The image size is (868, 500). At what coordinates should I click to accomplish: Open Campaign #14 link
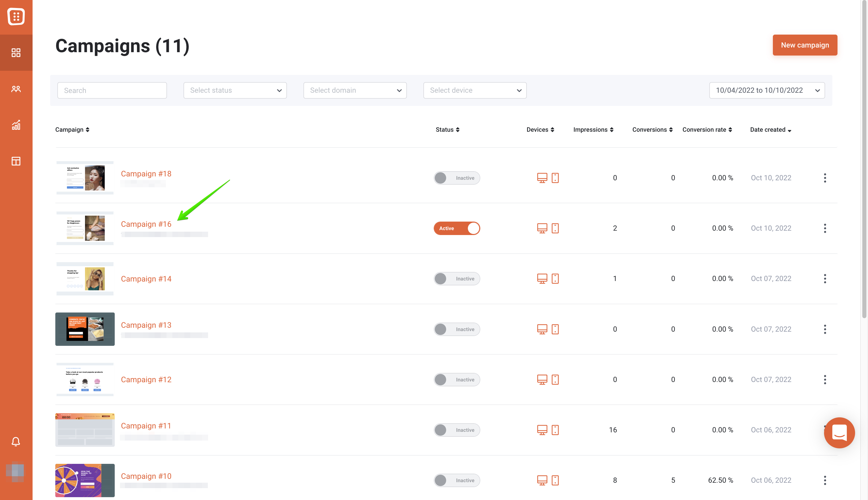tap(146, 279)
